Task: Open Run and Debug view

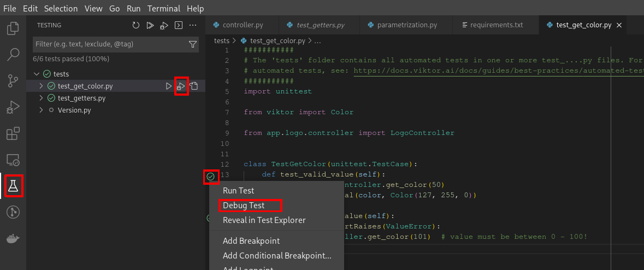Action: point(13,107)
